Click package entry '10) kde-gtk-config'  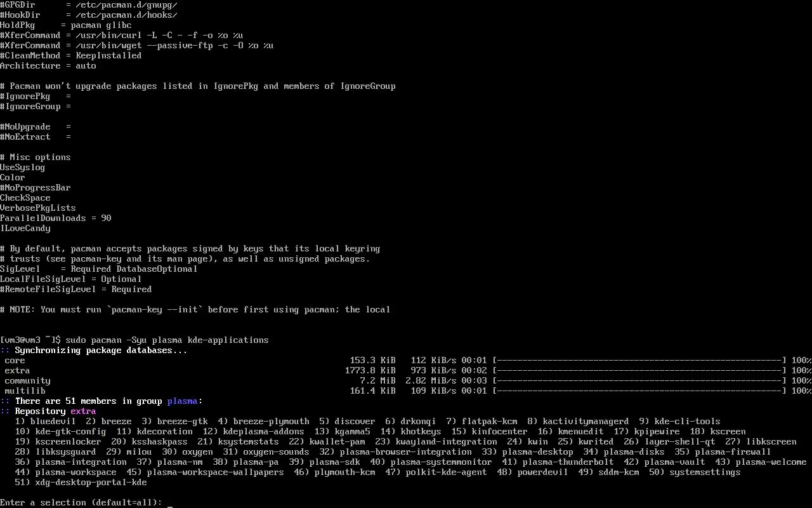tap(61, 432)
